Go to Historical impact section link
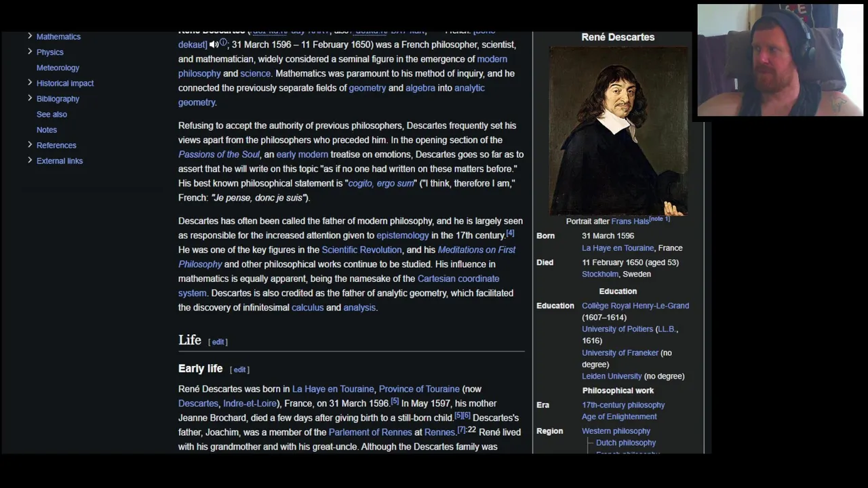Screen dimensions: 868x488 coord(65,83)
